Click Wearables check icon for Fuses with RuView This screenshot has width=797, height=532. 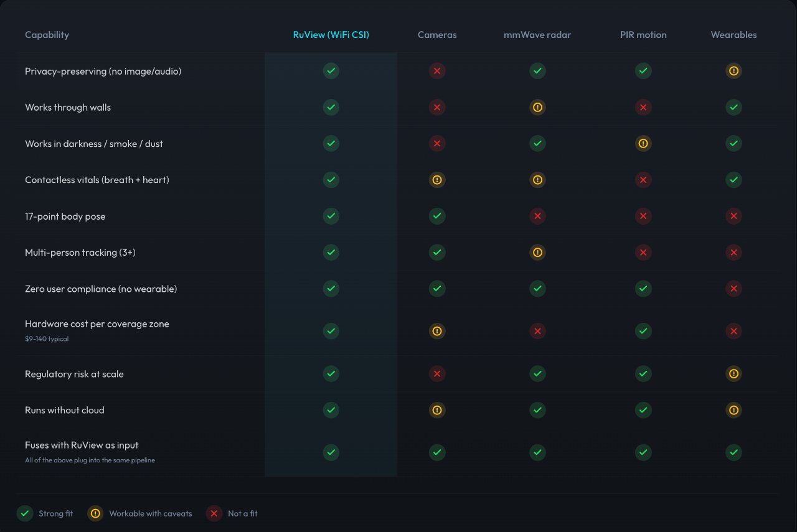734,452
